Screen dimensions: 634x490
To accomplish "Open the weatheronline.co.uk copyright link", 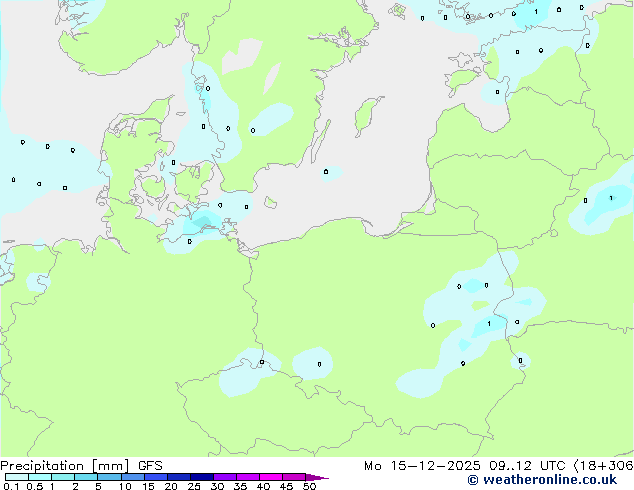I will tap(542, 480).
